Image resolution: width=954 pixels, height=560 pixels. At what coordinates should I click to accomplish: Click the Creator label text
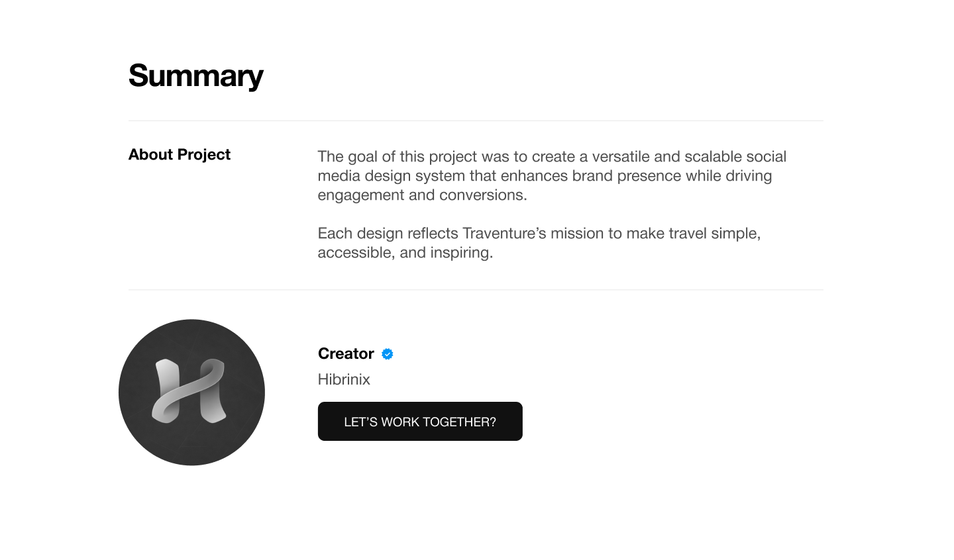point(346,353)
